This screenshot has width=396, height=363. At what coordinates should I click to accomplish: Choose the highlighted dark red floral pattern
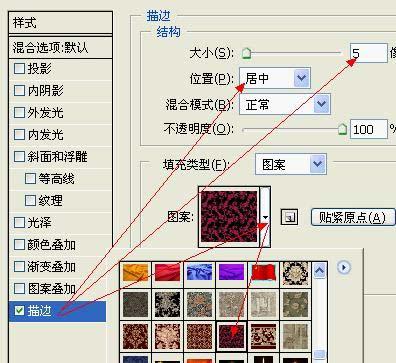point(231,336)
